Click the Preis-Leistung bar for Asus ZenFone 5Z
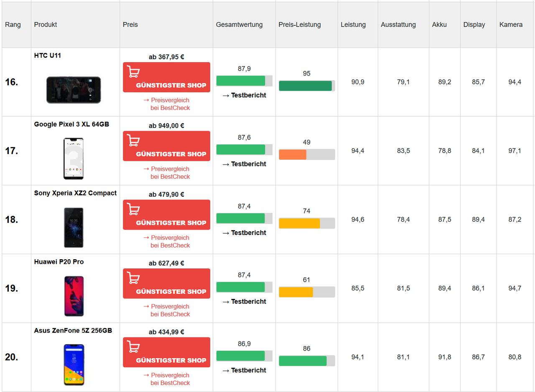The height and width of the screenshot is (392, 535). point(307,361)
